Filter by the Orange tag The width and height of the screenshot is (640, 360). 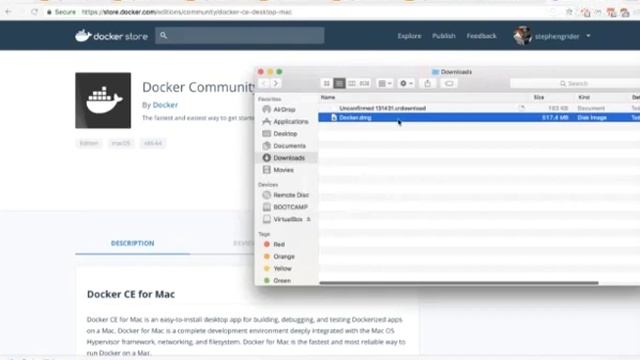point(284,256)
